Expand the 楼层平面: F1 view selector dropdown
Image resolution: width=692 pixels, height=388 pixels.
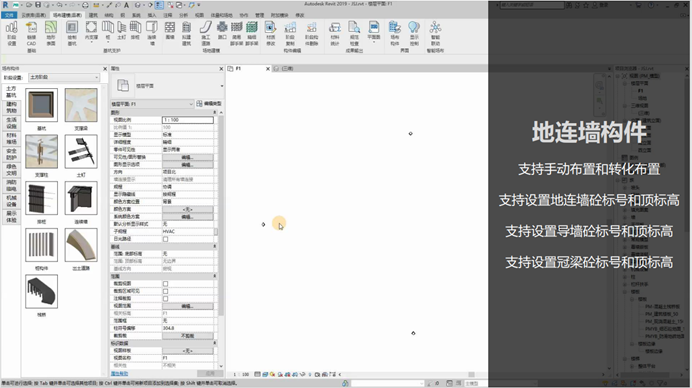pos(152,104)
